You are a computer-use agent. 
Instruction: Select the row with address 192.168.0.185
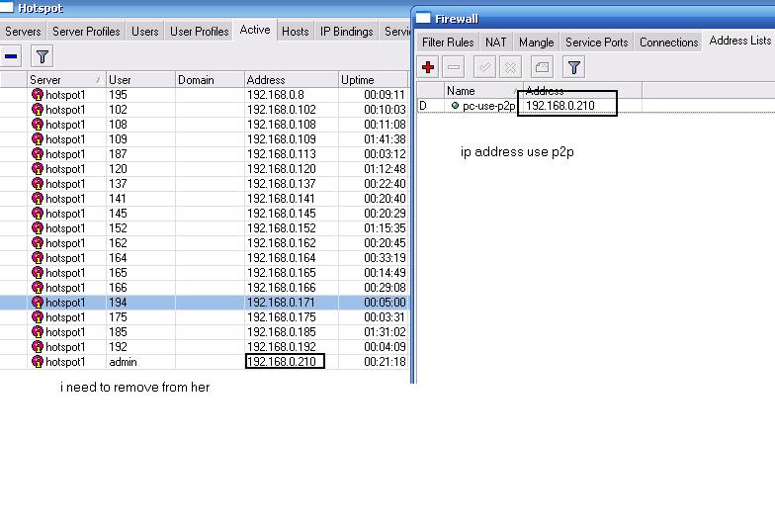pyautogui.click(x=205, y=332)
